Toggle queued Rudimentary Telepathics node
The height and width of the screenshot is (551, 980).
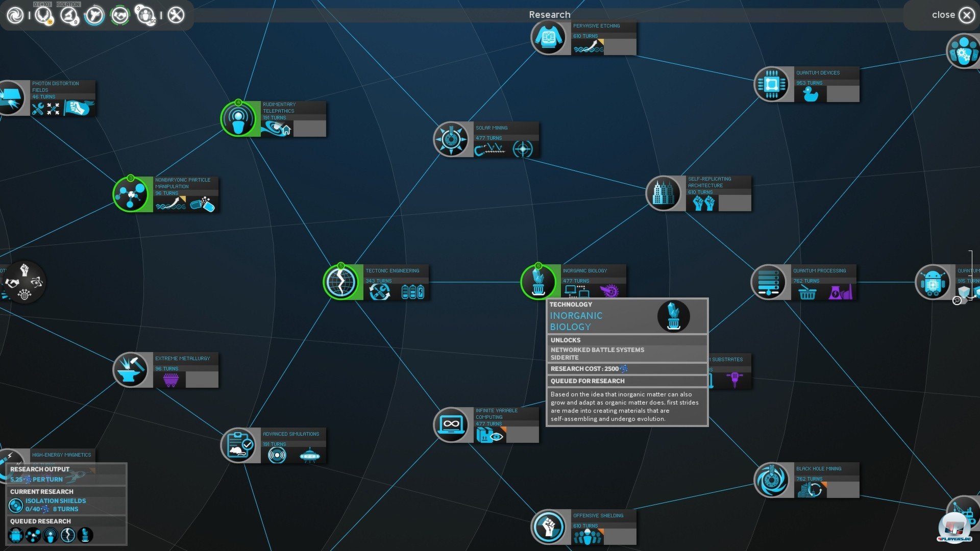point(238,119)
